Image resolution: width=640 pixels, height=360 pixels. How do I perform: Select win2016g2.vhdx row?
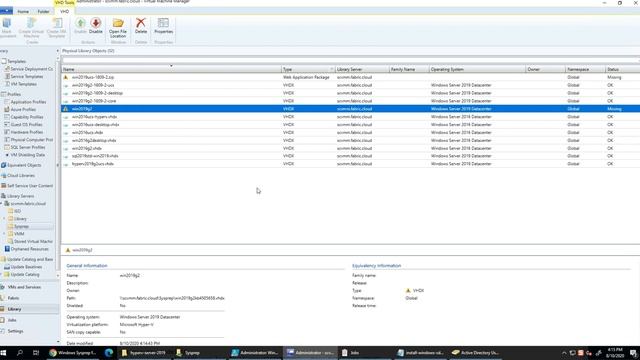351,148
